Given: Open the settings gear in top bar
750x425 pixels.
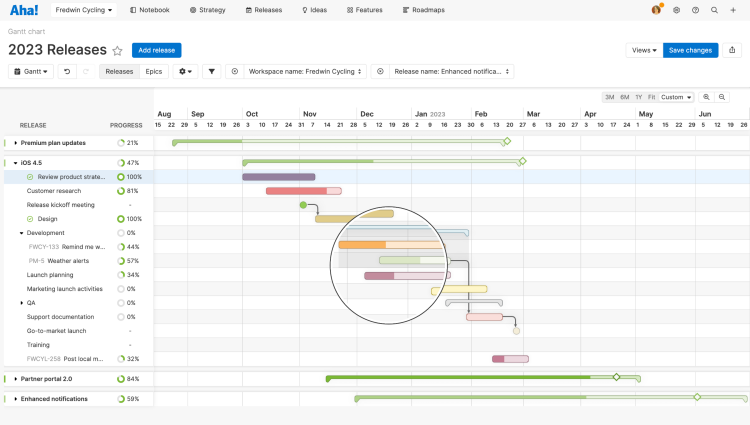Looking at the screenshot, I should pos(676,10).
